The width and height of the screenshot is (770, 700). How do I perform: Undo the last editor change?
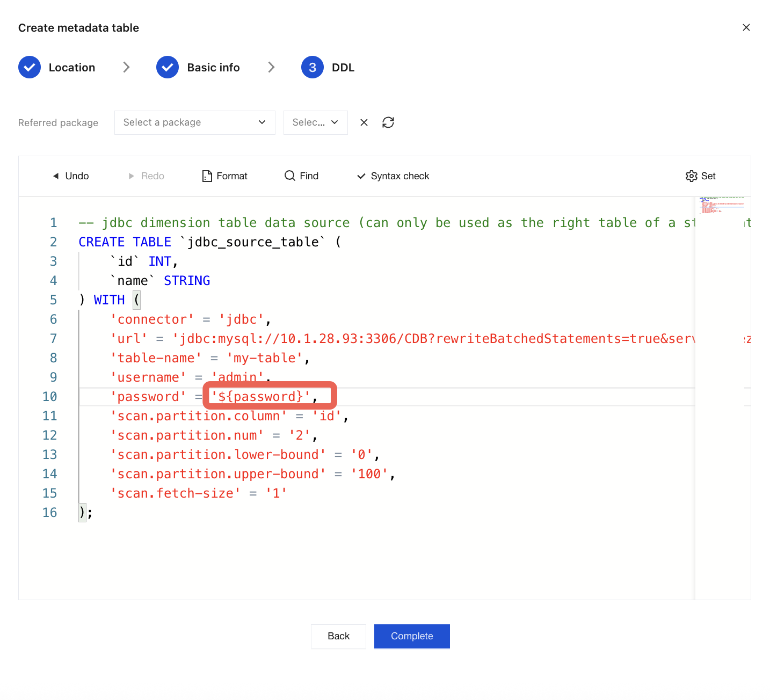(x=70, y=176)
